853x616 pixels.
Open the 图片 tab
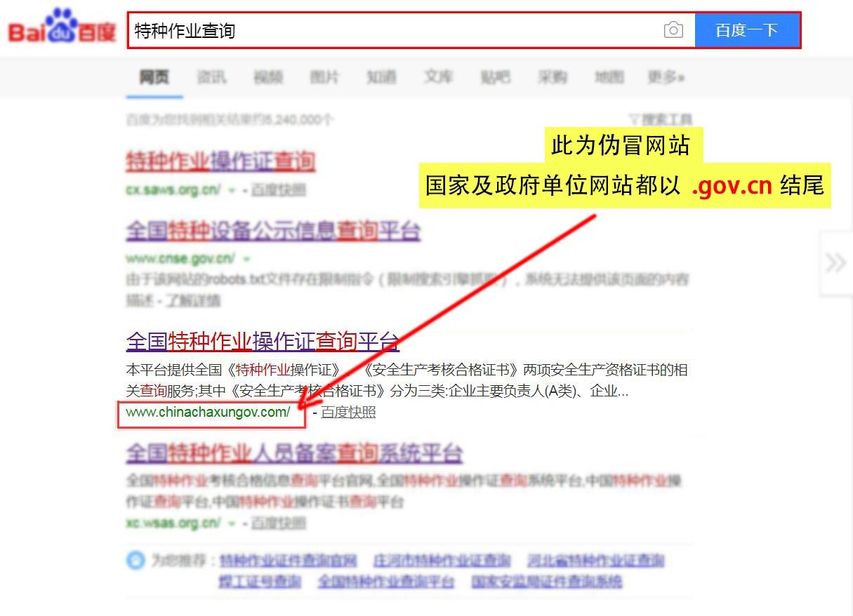tap(324, 77)
